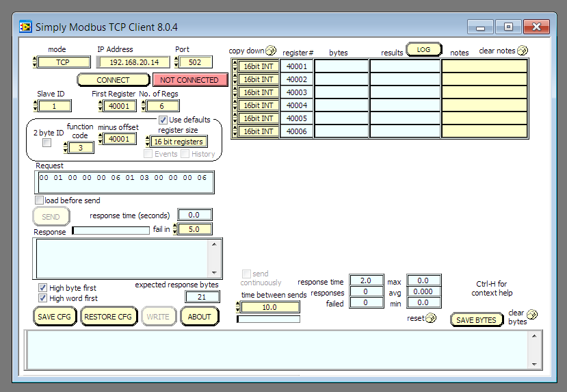Viewport: 567px width, 392px height.
Task: Click the bytes cell for register 40001
Action: (341, 66)
